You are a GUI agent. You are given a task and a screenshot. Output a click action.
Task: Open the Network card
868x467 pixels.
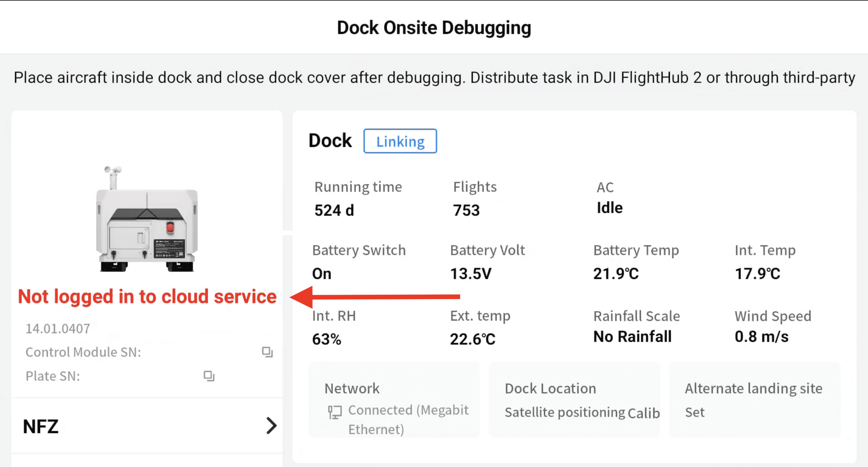click(394, 400)
